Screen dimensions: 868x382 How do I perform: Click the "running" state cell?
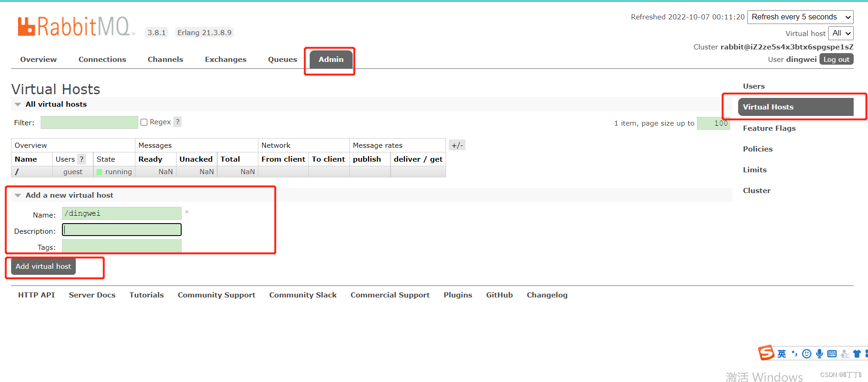[x=114, y=171]
